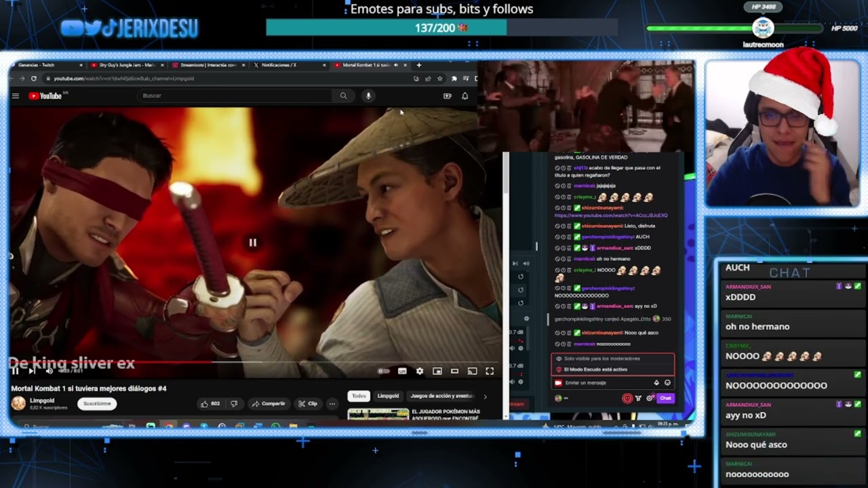The image size is (868, 488).
Task: Select the Juegos de acción y aventura chip
Action: 442,396
